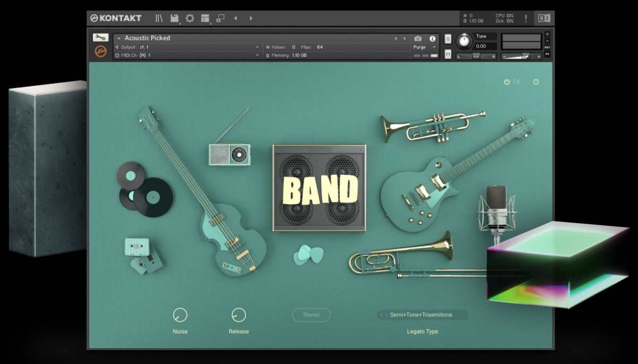Screen dimensions: 638x364
Task: Load next preset for Acoustic Picked
Action: [405, 38]
